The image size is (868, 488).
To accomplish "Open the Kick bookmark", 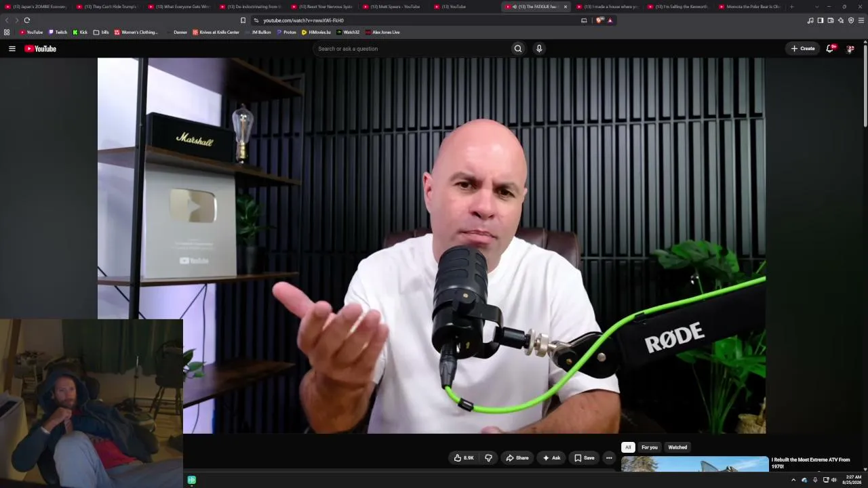I will pyautogui.click(x=80, y=32).
